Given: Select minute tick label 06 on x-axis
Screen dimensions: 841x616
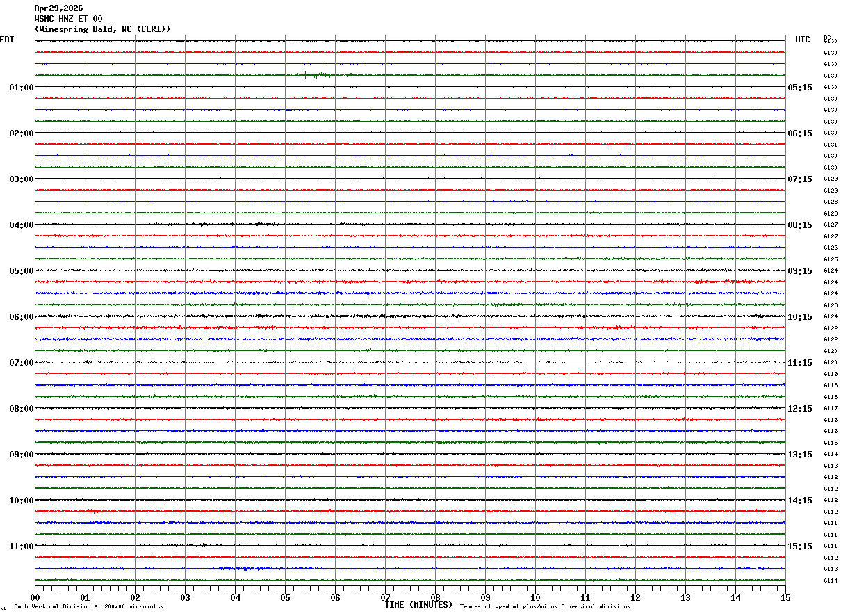Looking at the screenshot, I should (335, 598).
